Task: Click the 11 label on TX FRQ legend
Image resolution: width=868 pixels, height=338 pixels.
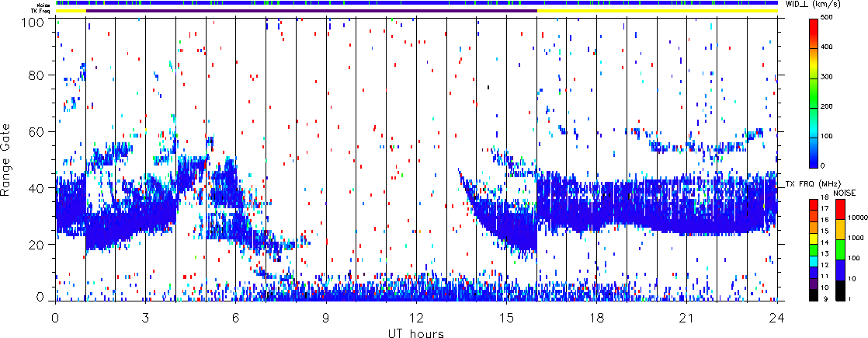Action: [x=825, y=277]
